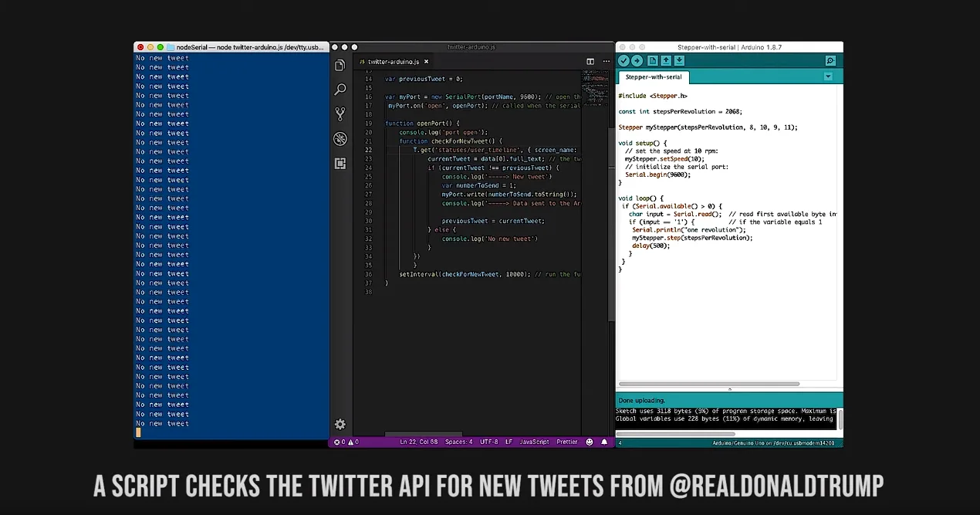Click the Arduino Open sketch icon

(665, 61)
